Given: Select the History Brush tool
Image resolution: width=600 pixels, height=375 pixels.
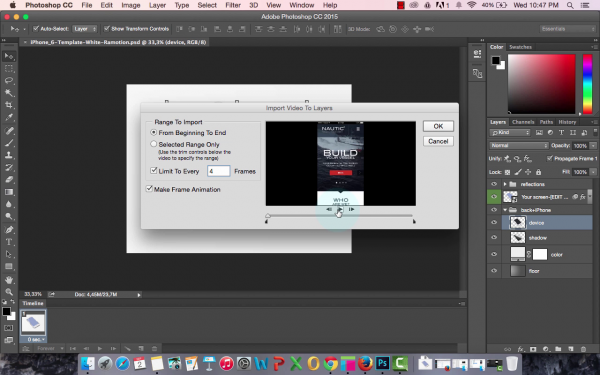Looking at the screenshot, I should tap(9, 167).
